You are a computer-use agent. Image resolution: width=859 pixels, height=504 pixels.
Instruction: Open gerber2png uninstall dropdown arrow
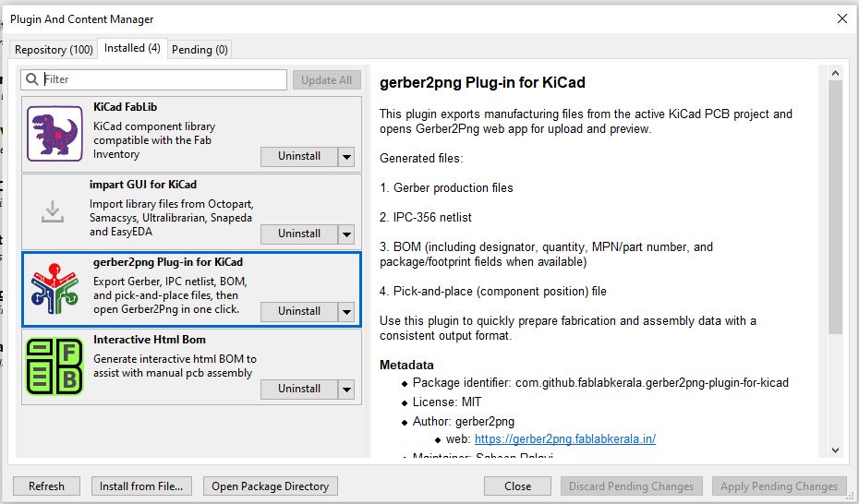pyautogui.click(x=347, y=312)
